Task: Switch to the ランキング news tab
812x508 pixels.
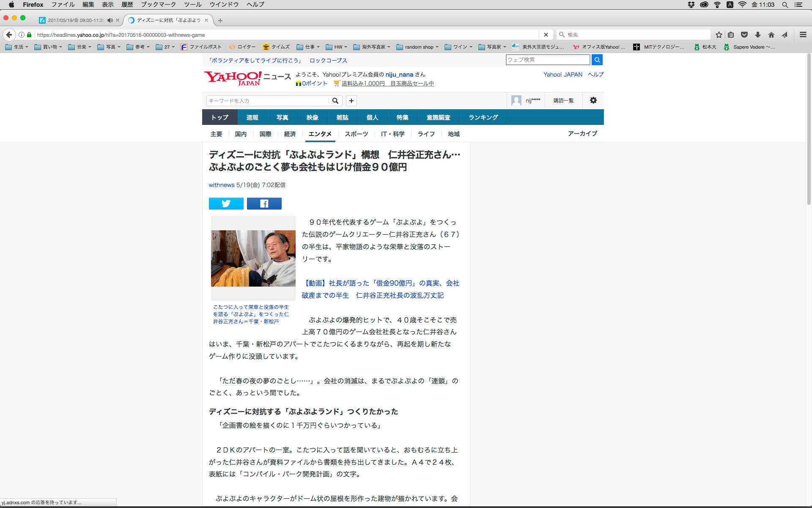Action: coord(483,117)
